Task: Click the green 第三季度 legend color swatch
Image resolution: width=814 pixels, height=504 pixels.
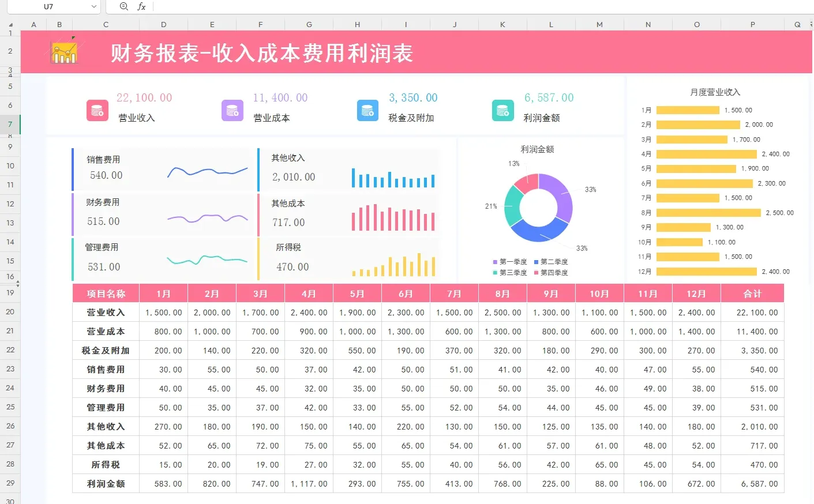Action: click(x=494, y=272)
